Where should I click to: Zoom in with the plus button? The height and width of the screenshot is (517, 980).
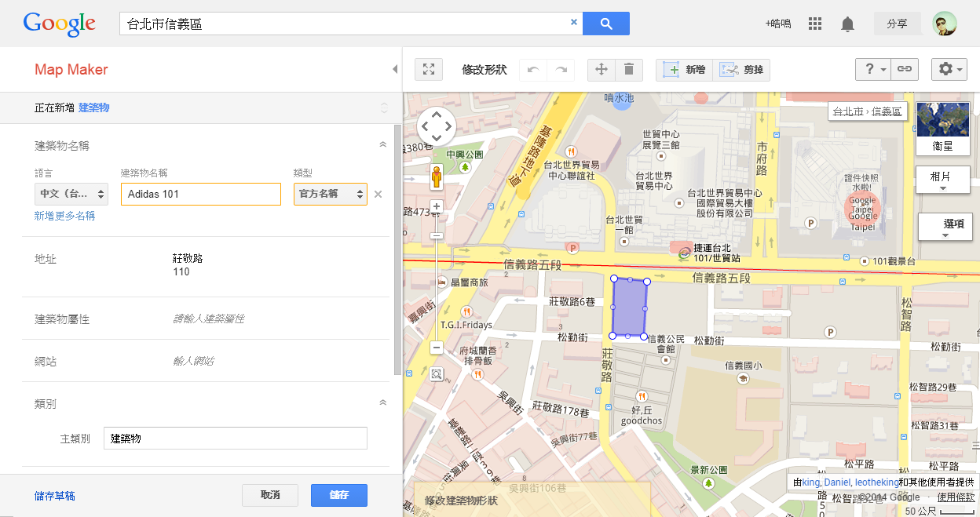(437, 207)
